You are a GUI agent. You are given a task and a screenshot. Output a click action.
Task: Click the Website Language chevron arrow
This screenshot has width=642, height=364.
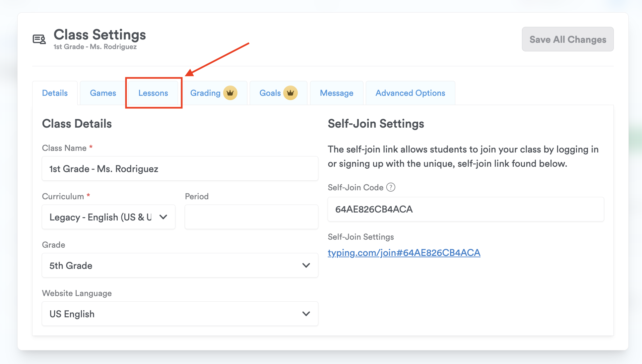pos(306,314)
